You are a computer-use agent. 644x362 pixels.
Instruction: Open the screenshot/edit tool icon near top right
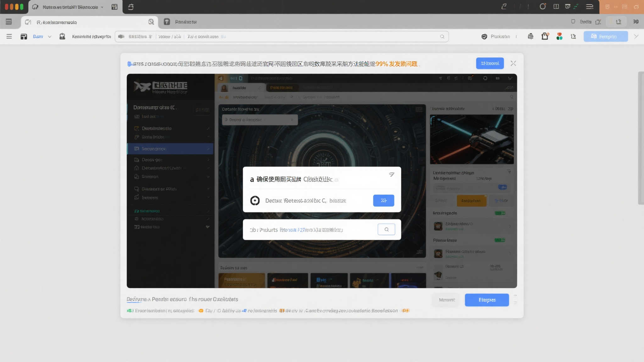pyautogui.click(x=568, y=7)
